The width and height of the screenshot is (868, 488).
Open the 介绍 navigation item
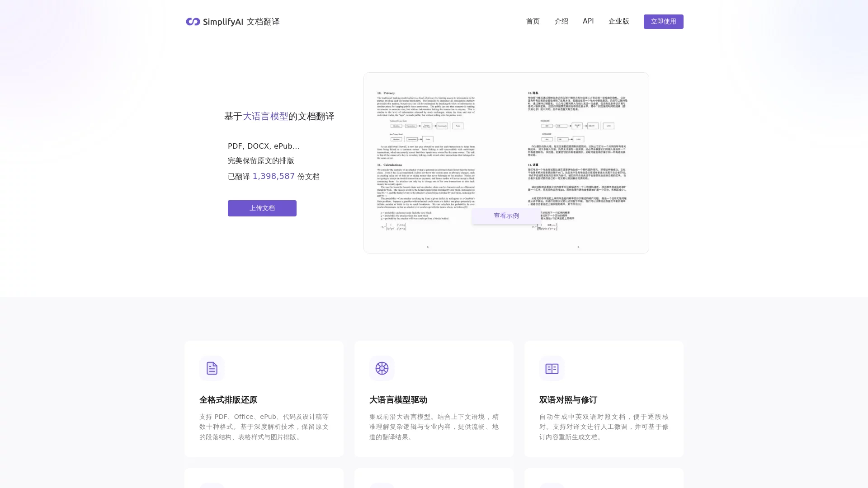(561, 21)
